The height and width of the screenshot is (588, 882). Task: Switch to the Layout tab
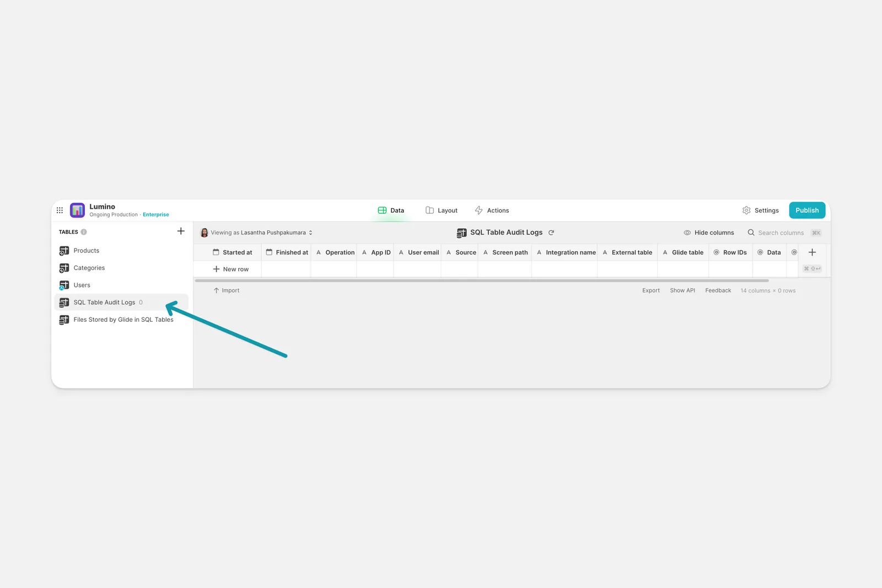442,211
